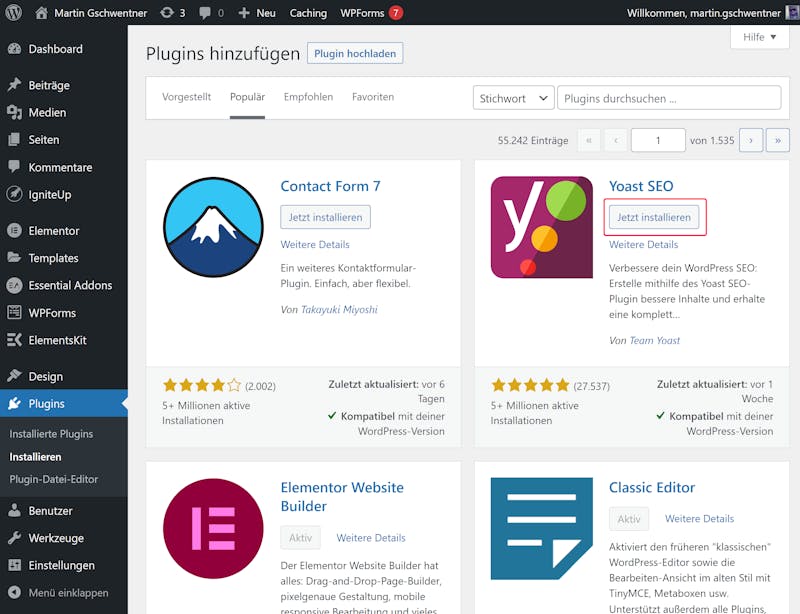This screenshot has width=800, height=614.
Task: Click the Contact Form 7 plugin logo
Action: (x=213, y=227)
